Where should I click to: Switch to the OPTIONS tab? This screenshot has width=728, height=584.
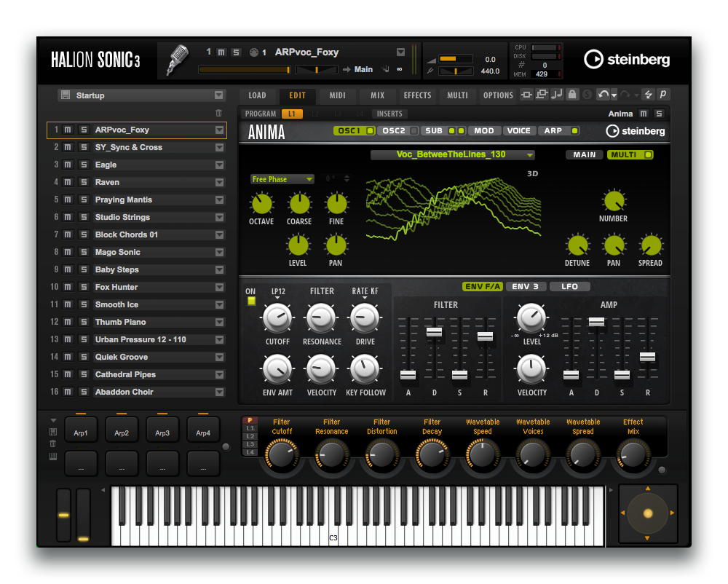[498, 95]
